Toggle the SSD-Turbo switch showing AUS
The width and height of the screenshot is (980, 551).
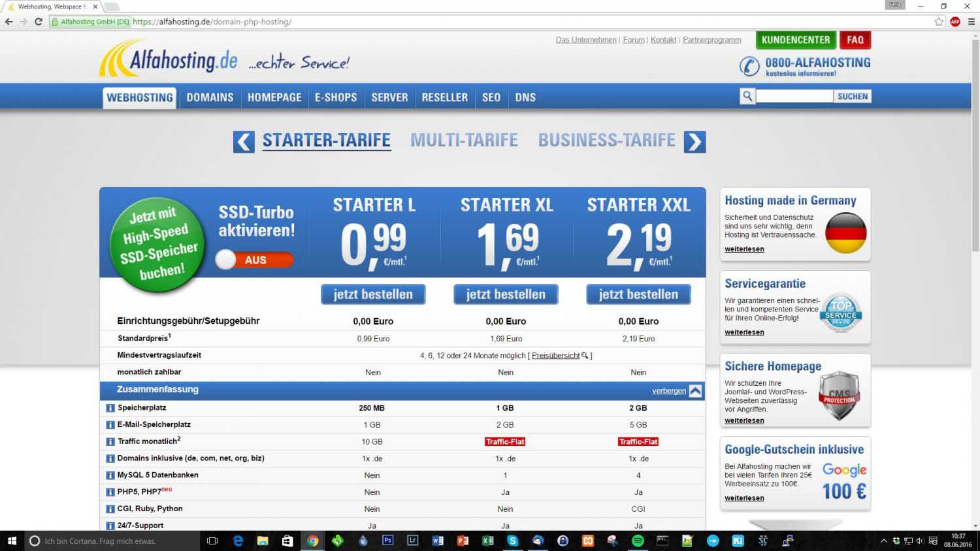pyautogui.click(x=254, y=260)
